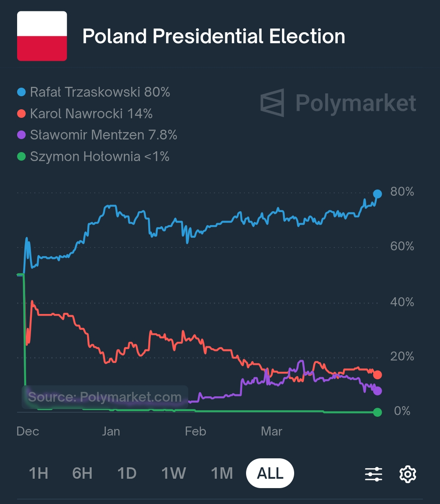
Task: Select the 6H time range
Action: 82,473
